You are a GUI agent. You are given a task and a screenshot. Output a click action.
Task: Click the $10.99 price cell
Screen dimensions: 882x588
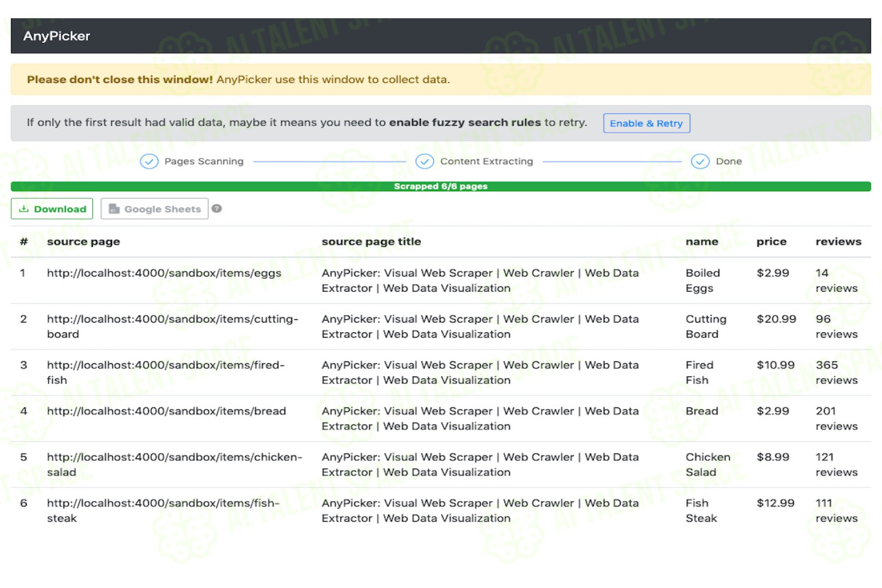pos(776,365)
